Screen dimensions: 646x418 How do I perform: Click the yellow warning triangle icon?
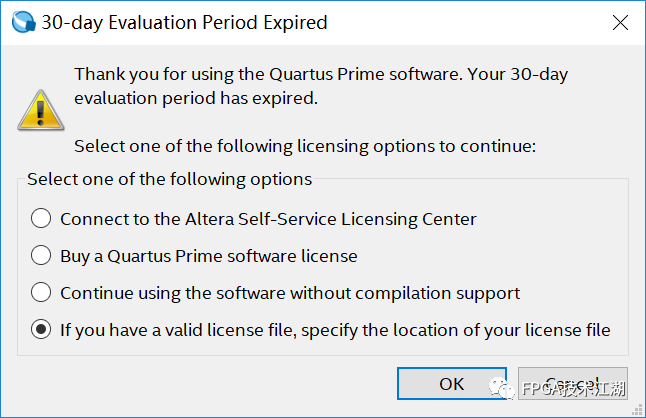[x=40, y=110]
